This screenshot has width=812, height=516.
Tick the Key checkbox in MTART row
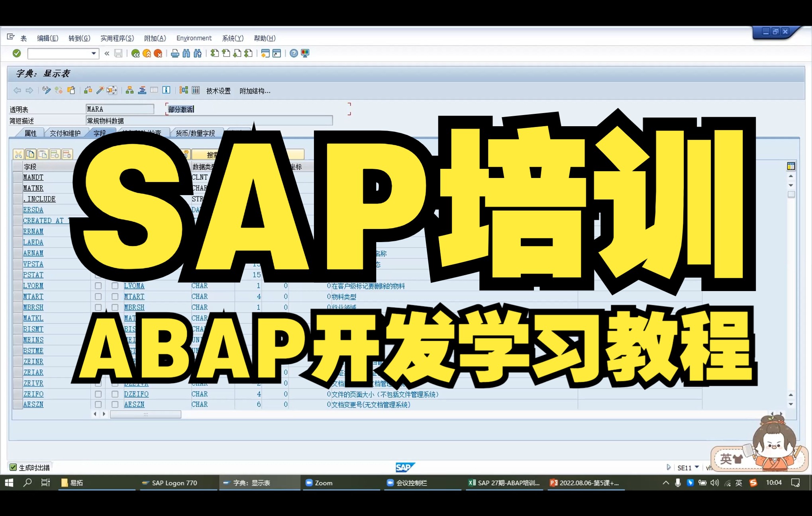tap(98, 297)
